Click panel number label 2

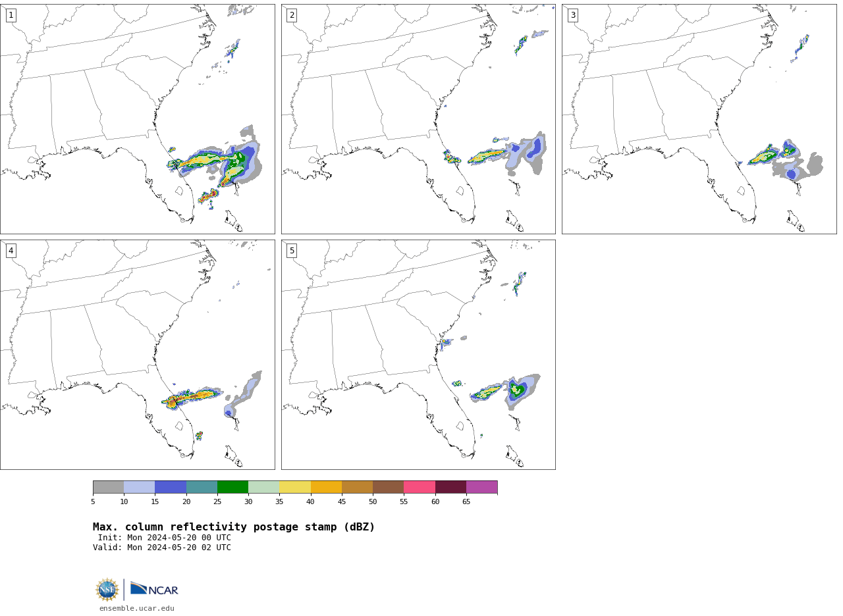pyautogui.click(x=292, y=15)
